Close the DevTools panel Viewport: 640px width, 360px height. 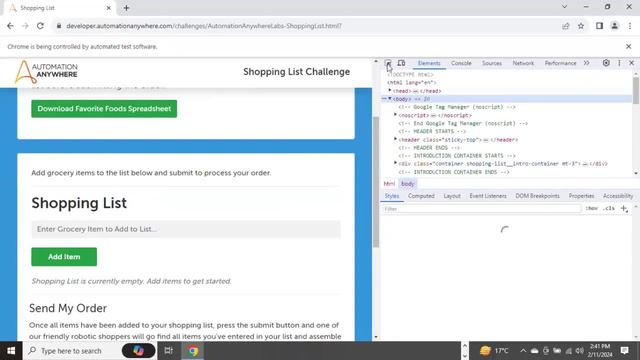pyautogui.click(x=631, y=63)
